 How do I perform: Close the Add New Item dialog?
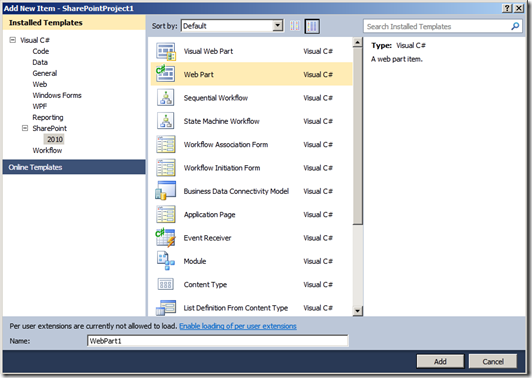tap(519, 8)
